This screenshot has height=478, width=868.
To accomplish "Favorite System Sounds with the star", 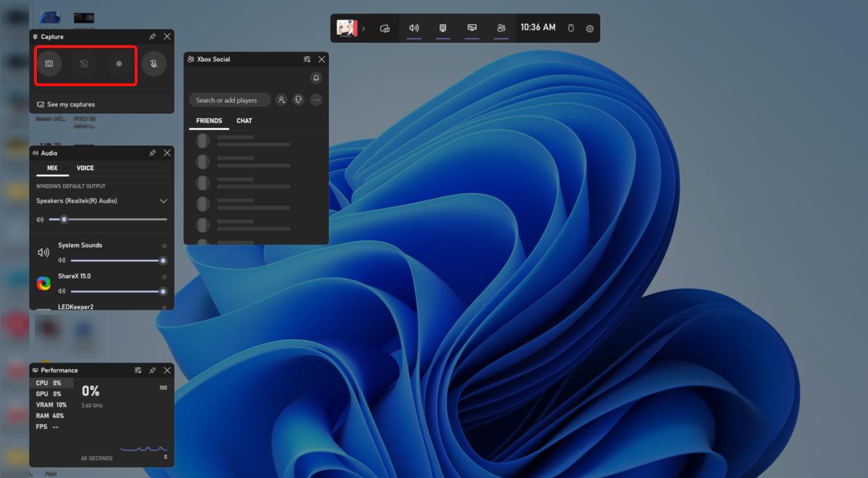I will [163, 245].
